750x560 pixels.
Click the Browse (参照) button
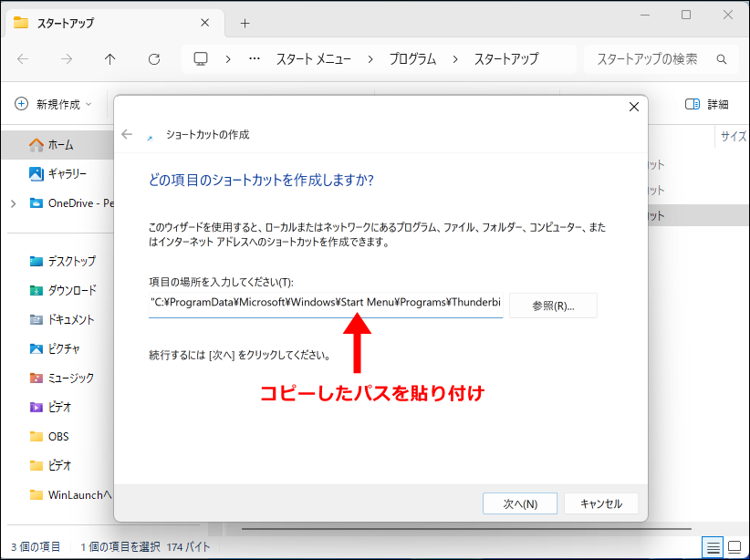tap(553, 306)
